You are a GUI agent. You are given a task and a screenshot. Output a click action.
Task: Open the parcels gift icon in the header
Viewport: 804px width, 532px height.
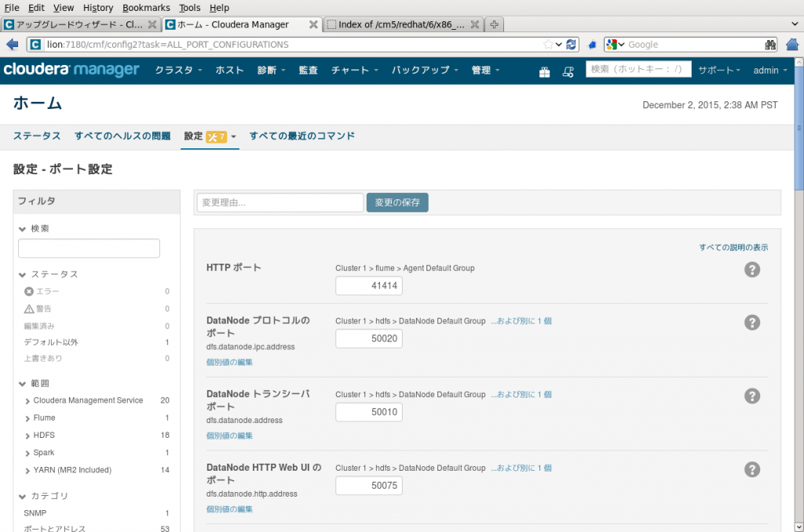[x=545, y=71]
